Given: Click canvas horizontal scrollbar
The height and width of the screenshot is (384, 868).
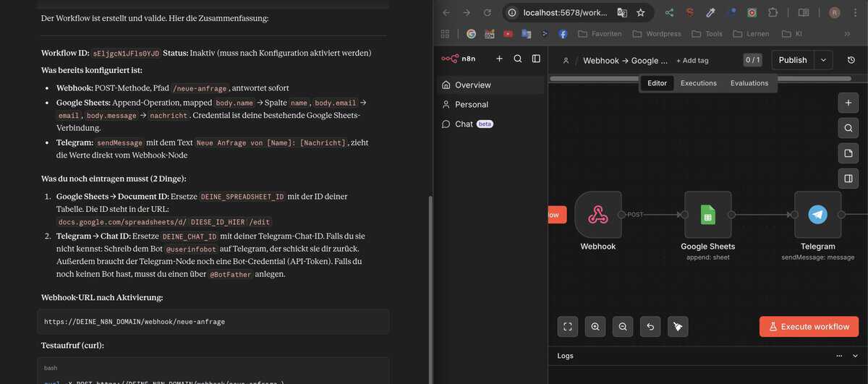Looking at the screenshot, I should coord(700,78).
